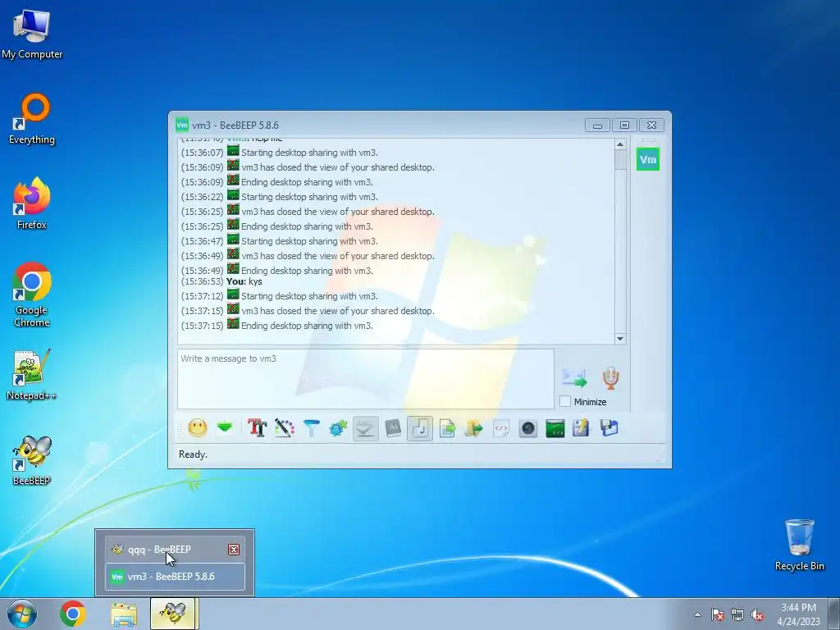Send a file with the document arrow icon
The width and height of the screenshot is (840, 630).
point(447,428)
